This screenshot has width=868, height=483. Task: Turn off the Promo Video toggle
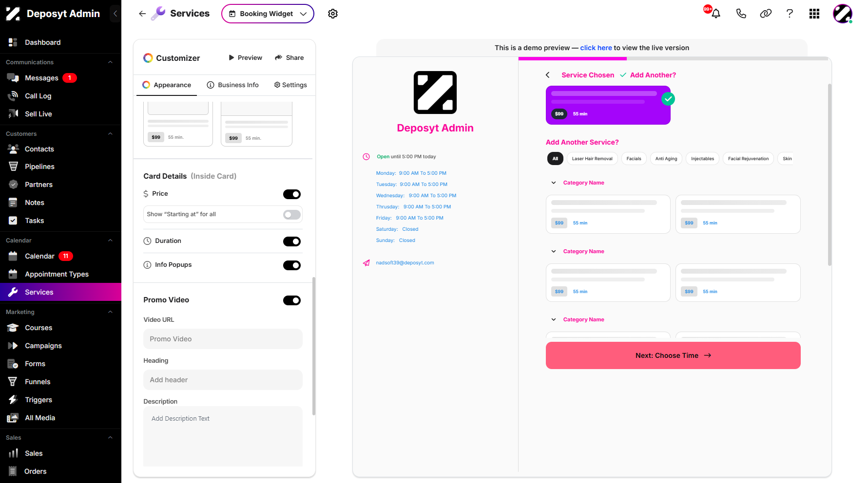pos(292,300)
